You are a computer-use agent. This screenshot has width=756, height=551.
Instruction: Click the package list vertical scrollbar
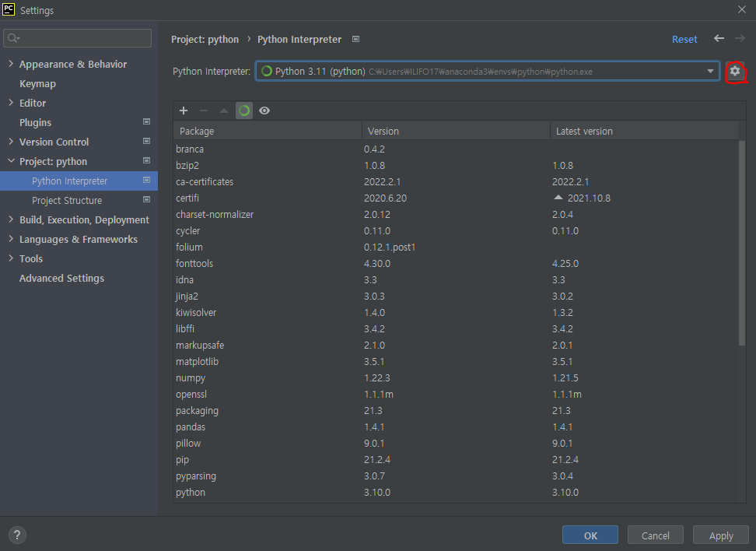point(742,243)
